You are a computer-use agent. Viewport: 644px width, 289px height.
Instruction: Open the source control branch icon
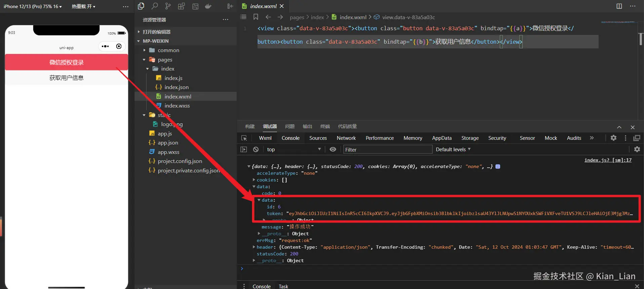(x=168, y=6)
